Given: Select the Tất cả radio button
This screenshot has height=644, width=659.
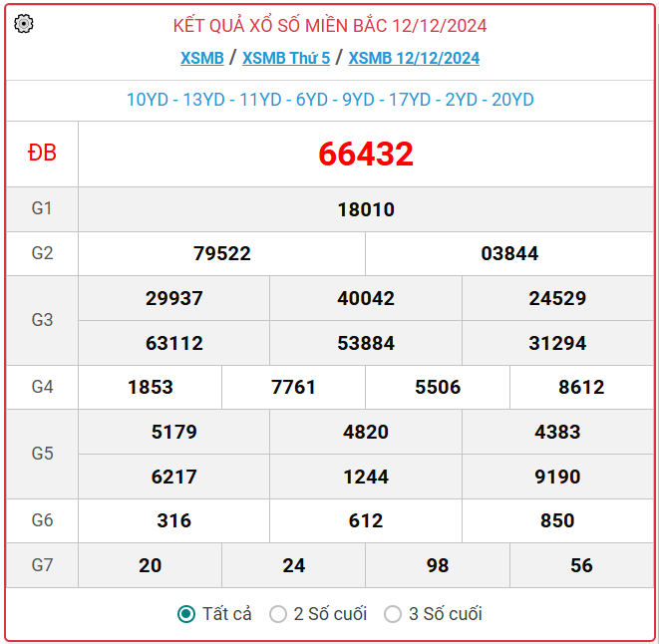Looking at the screenshot, I should 186,614.
